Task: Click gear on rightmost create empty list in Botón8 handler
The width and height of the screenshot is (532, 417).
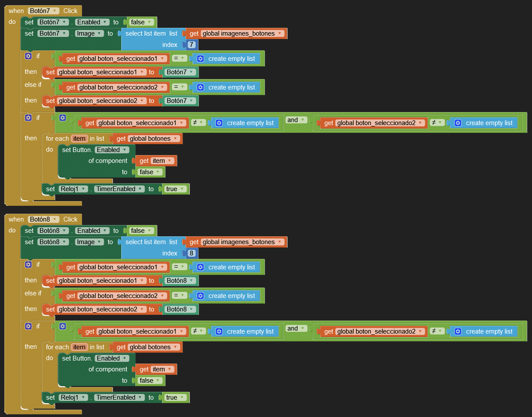Action: click(458, 331)
